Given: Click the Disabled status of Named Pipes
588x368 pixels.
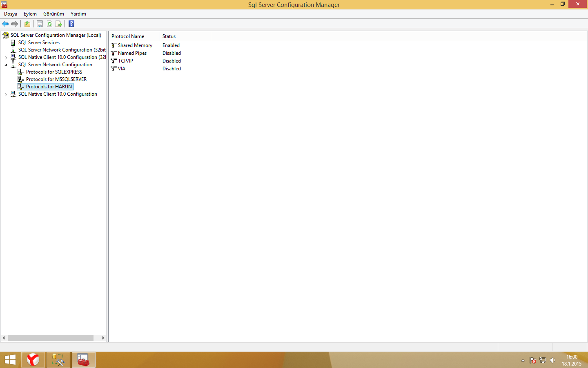Looking at the screenshot, I should point(171,53).
